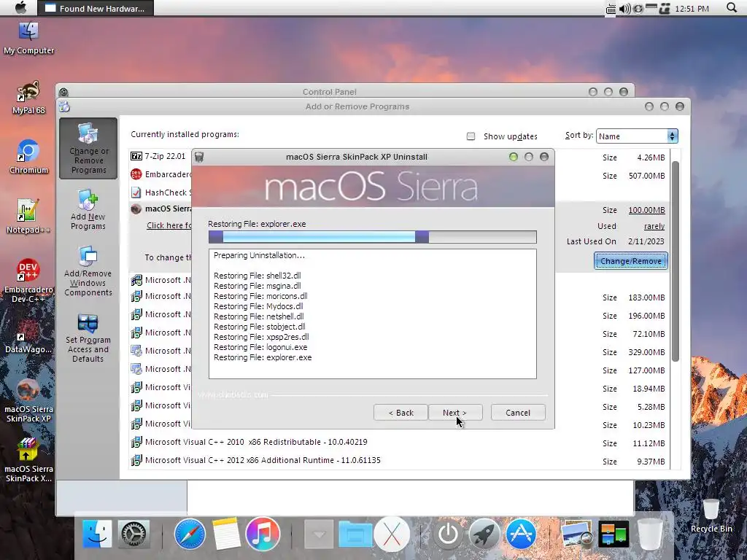Image resolution: width=747 pixels, height=560 pixels.
Task: Open the DataWago desktop shortcut
Action: [28, 336]
